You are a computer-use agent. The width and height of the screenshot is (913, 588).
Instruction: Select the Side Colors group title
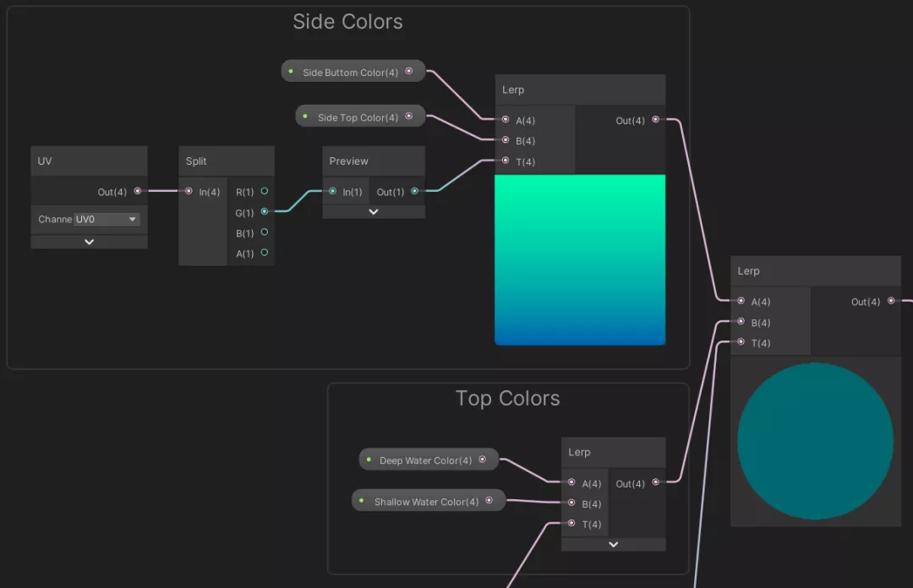click(x=347, y=22)
